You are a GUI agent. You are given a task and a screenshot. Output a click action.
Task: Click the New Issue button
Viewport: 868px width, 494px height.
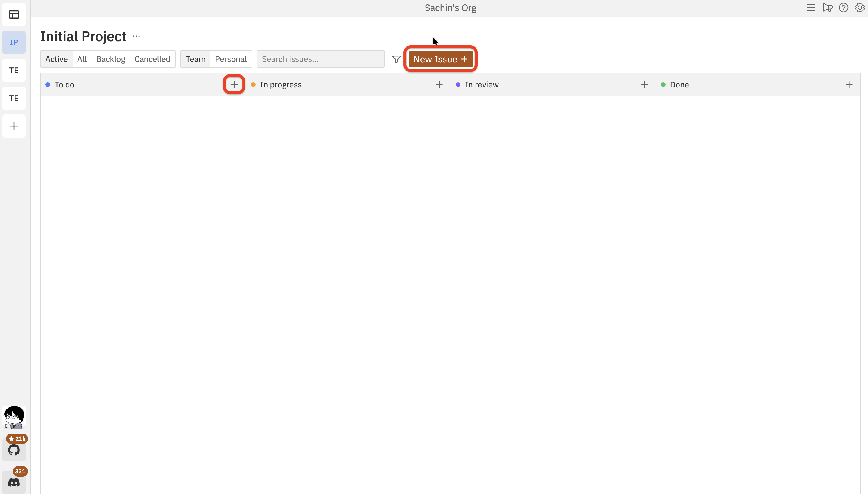click(440, 59)
